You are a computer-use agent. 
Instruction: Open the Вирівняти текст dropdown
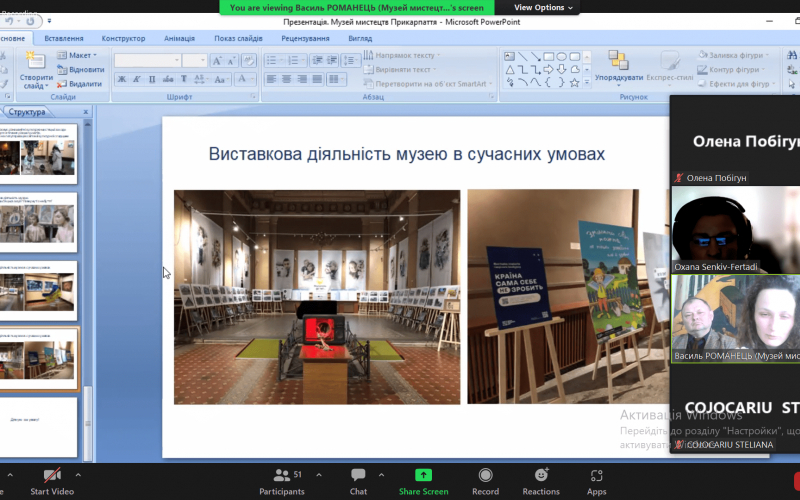[400, 69]
